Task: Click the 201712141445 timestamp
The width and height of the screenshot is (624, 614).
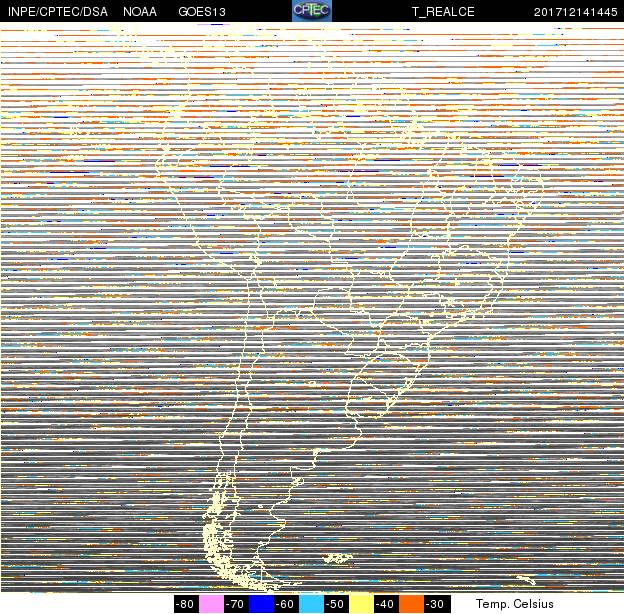Action: (x=575, y=12)
